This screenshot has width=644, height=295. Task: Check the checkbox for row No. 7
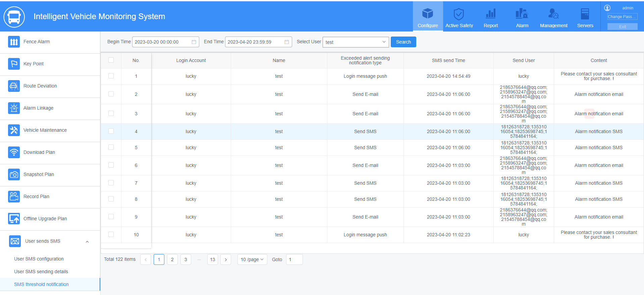111,183
